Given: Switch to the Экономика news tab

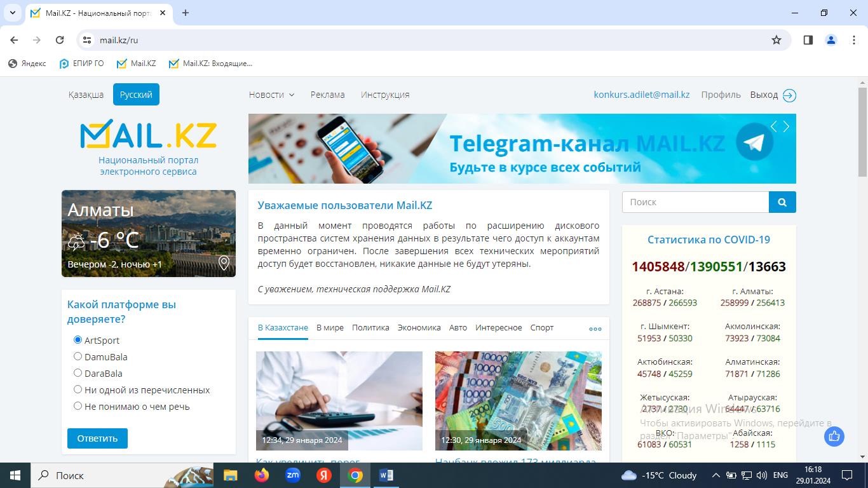Looking at the screenshot, I should (419, 328).
